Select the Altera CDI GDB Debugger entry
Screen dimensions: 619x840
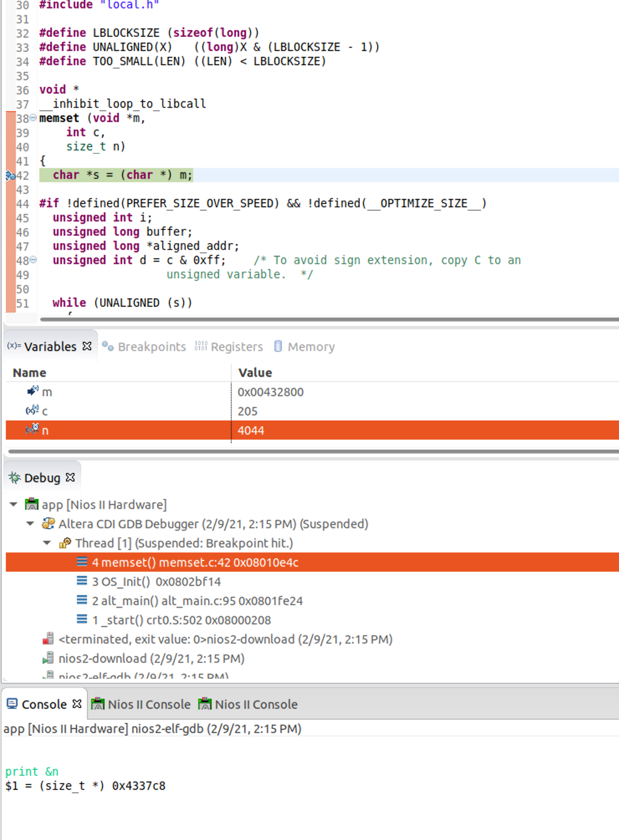(213, 524)
